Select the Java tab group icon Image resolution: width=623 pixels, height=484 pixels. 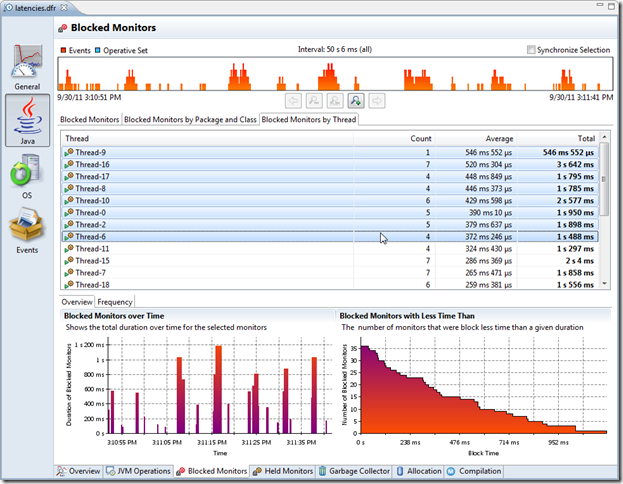click(x=27, y=116)
